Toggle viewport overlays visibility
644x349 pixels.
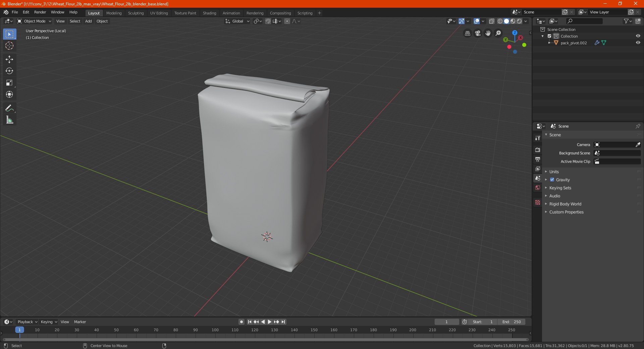(477, 21)
